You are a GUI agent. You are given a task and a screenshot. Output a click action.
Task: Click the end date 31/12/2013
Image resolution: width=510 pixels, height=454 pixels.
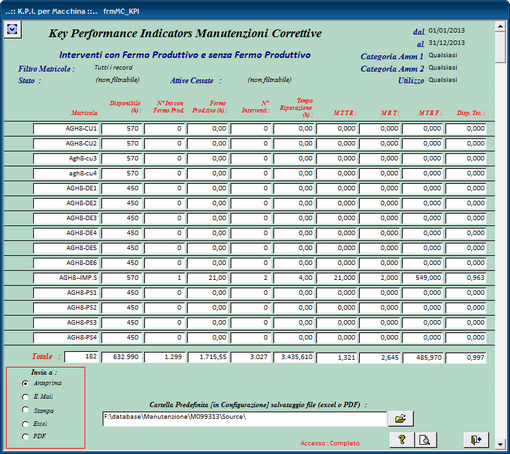(x=447, y=43)
